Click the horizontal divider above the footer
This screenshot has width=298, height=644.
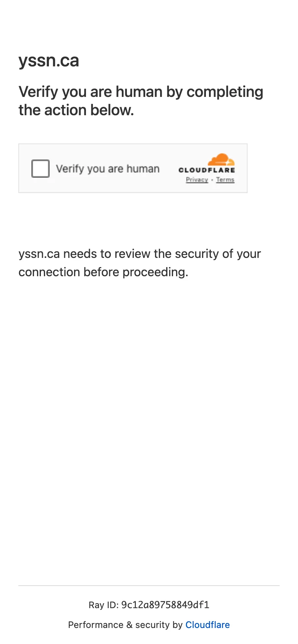pyautogui.click(x=149, y=585)
